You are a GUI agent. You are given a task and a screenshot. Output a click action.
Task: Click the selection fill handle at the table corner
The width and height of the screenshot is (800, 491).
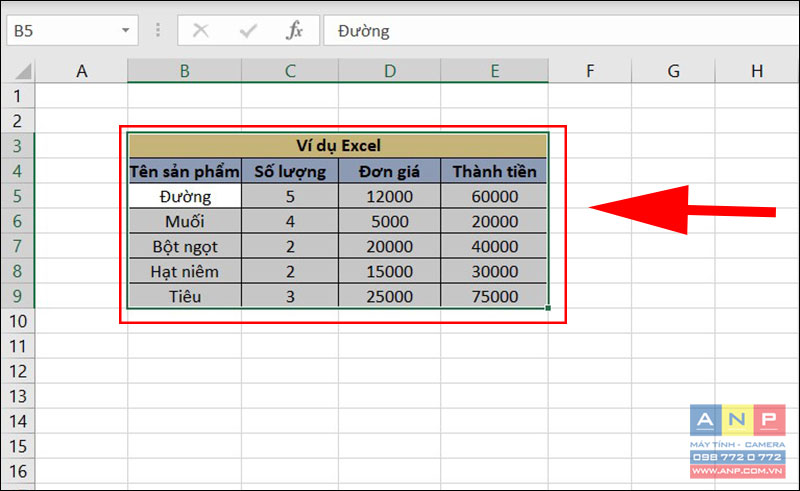coord(548,308)
